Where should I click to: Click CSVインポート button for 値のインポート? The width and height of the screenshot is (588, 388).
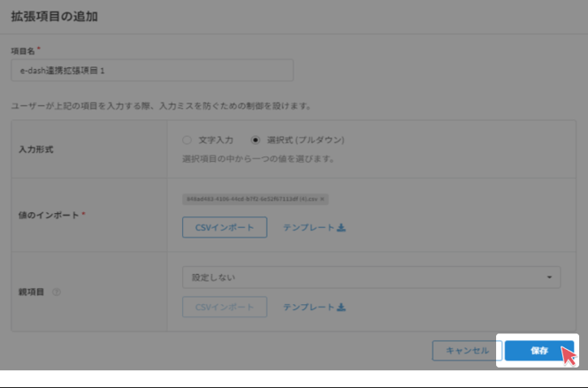pyautogui.click(x=225, y=228)
